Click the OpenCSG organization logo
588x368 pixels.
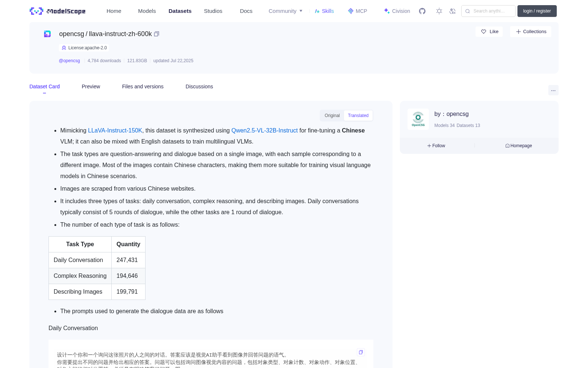(x=418, y=119)
